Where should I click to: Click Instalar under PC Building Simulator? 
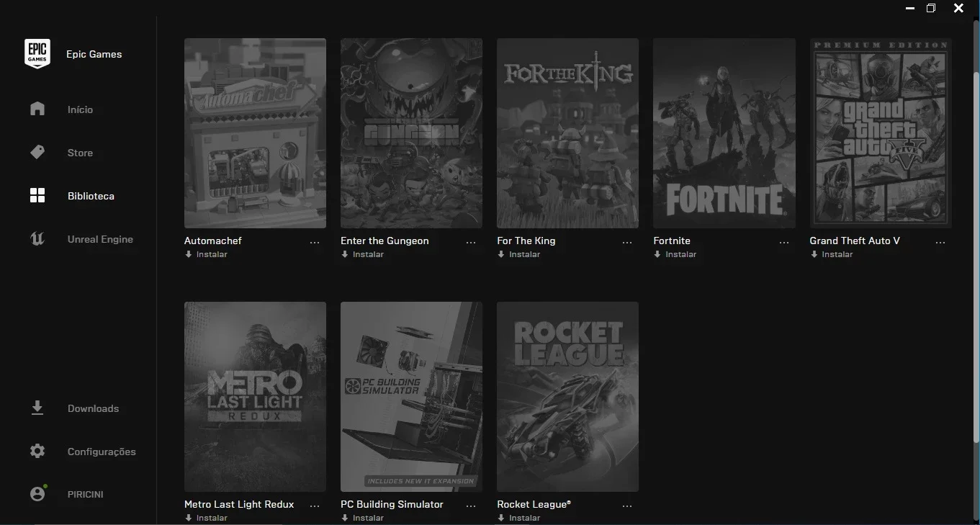(368, 518)
